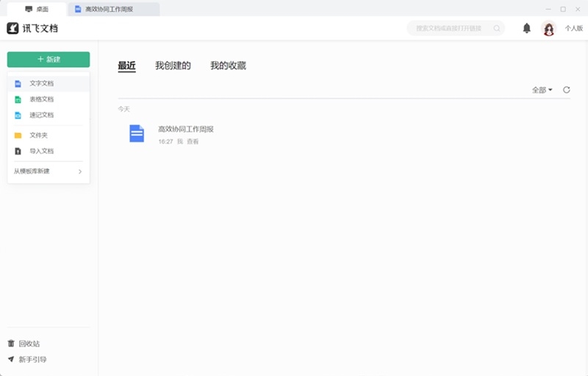The image size is (588, 376).
Task: Click the document icon in the 高效协同工作周报 tab
Action: point(78,9)
